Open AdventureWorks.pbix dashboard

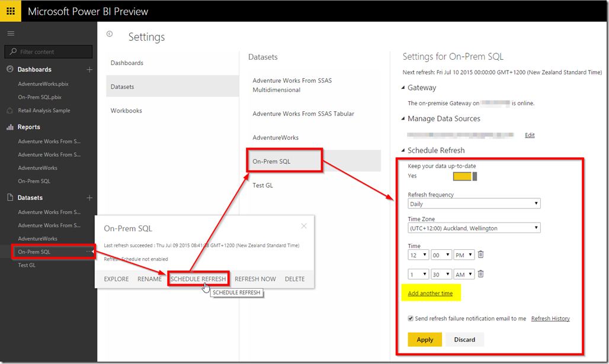point(43,84)
